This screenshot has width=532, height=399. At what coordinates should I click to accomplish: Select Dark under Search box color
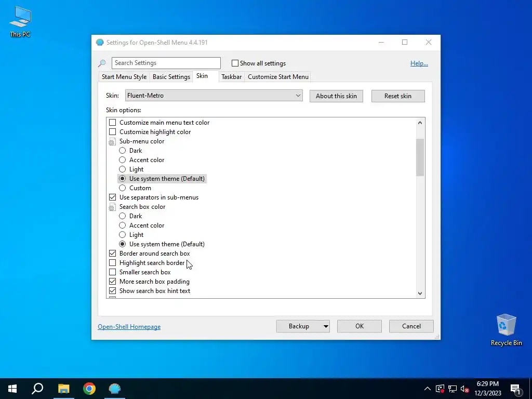coord(122,216)
